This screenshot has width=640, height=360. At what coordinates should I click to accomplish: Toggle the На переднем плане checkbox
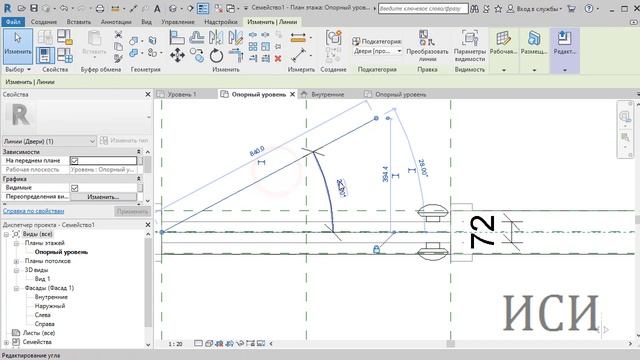click(x=74, y=161)
